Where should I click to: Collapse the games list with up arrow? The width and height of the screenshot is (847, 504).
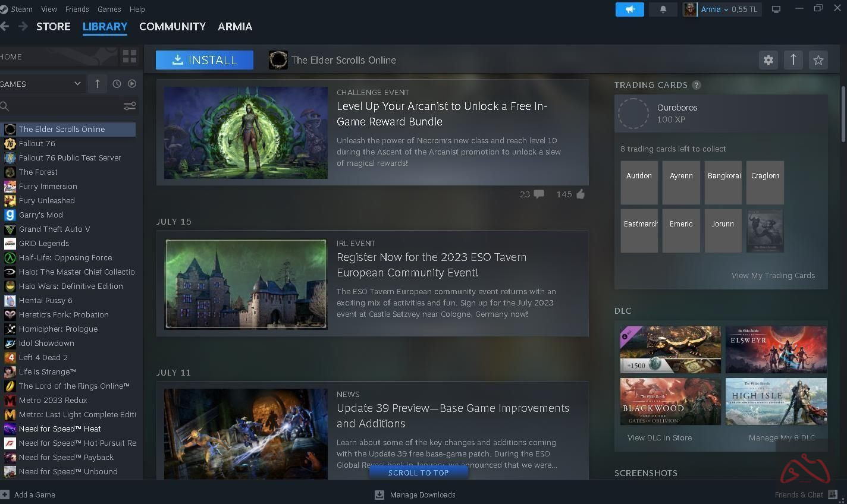click(x=98, y=84)
